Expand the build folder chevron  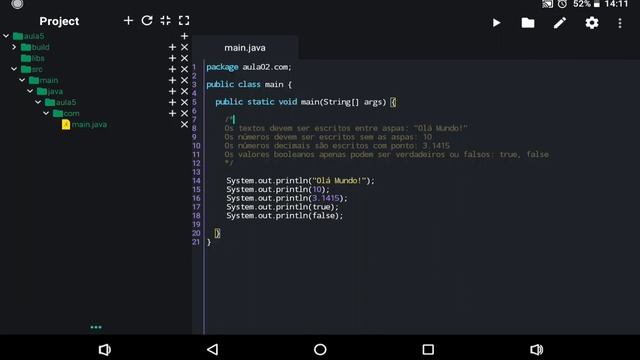click(x=14, y=47)
